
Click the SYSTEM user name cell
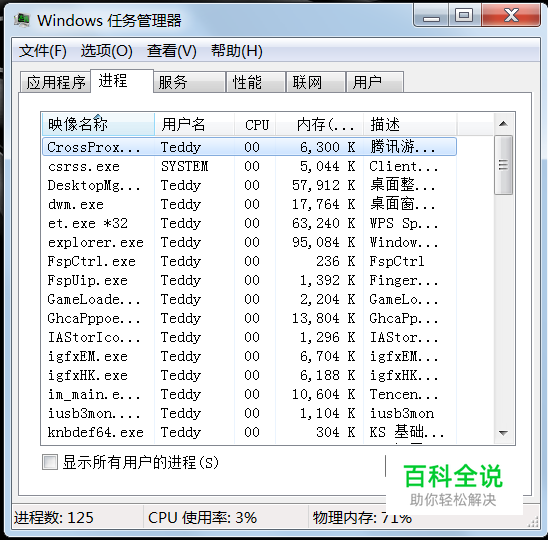185,166
